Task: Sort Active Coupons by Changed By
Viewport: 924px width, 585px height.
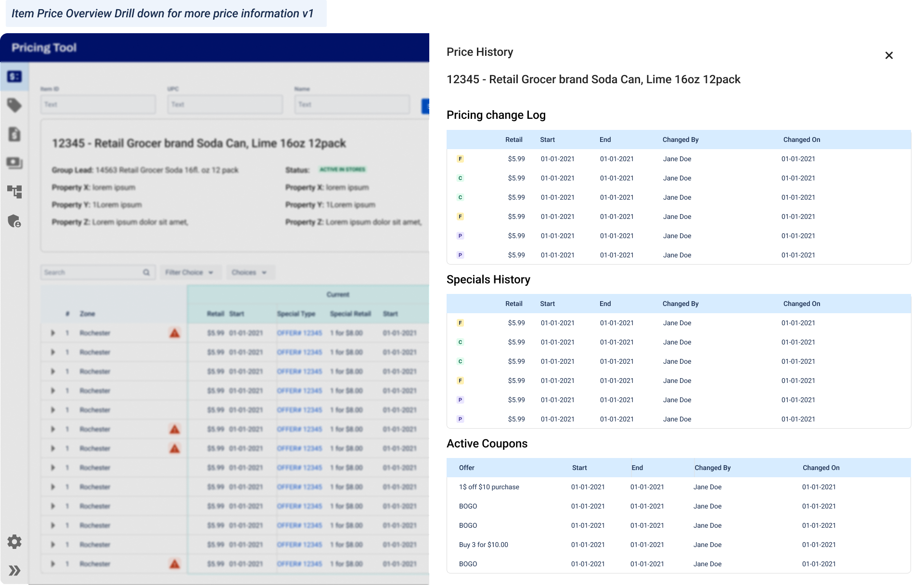Action: click(x=712, y=468)
